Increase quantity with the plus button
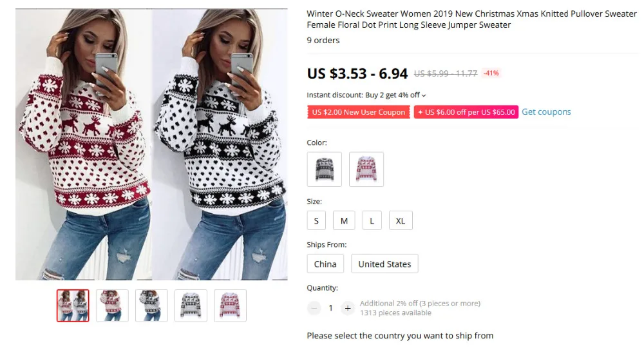This screenshot has height=348, width=644. 348,308
